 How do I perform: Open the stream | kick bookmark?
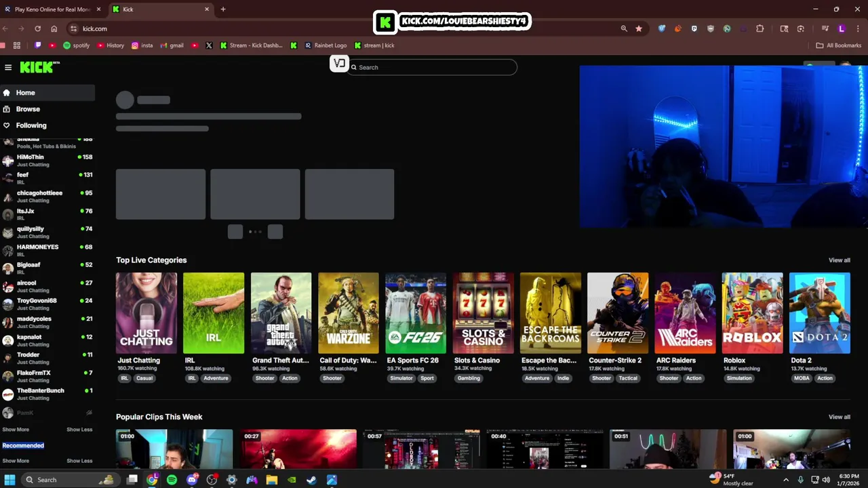pos(374,45)
